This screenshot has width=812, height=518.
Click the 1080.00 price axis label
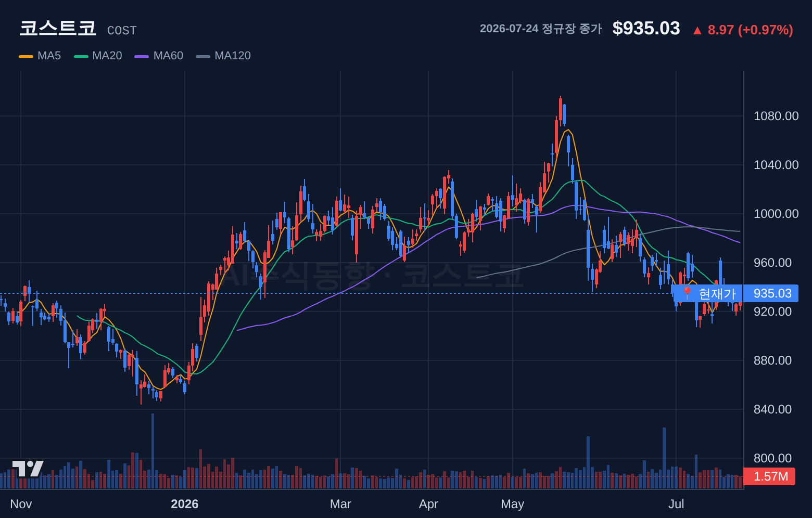776,116
